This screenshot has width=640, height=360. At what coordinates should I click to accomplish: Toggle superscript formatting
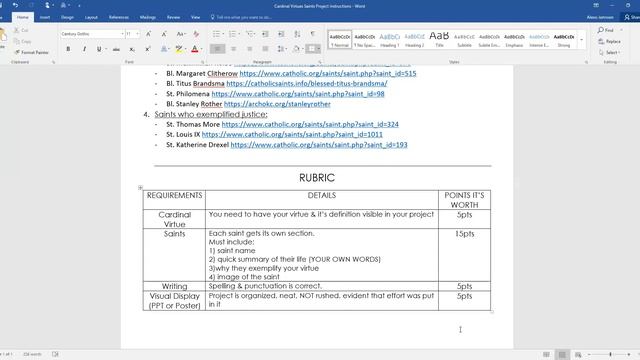coord(148,49)
